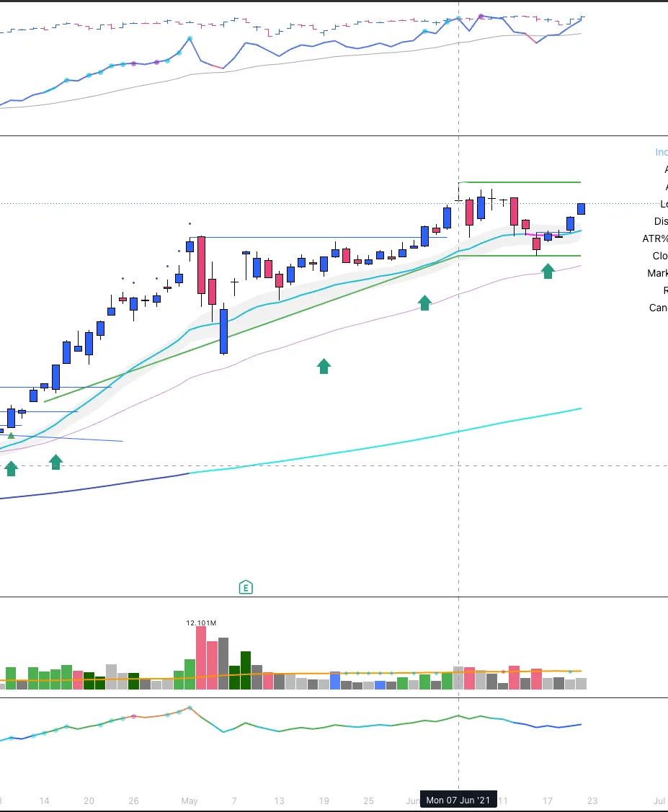Click the "26" date on the time axis
Viewport: 668px width, 812px height.
coord(133,800)
